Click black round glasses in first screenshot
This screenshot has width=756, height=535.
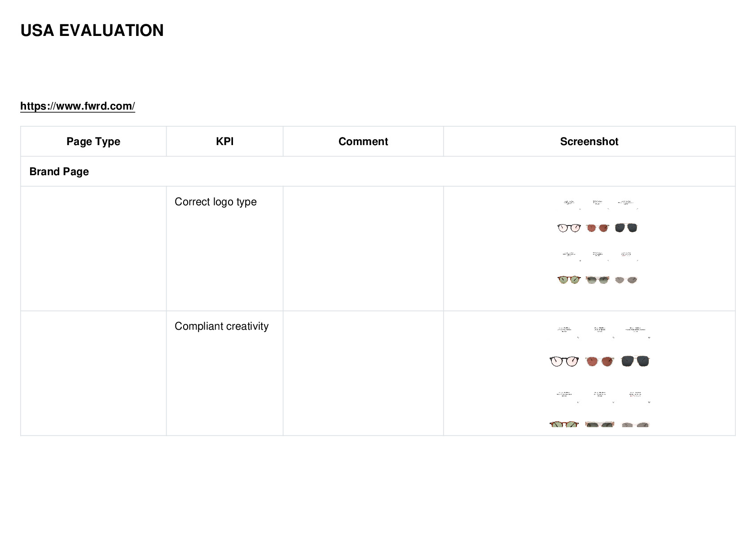pyautogui.click(x=569, y=228)
